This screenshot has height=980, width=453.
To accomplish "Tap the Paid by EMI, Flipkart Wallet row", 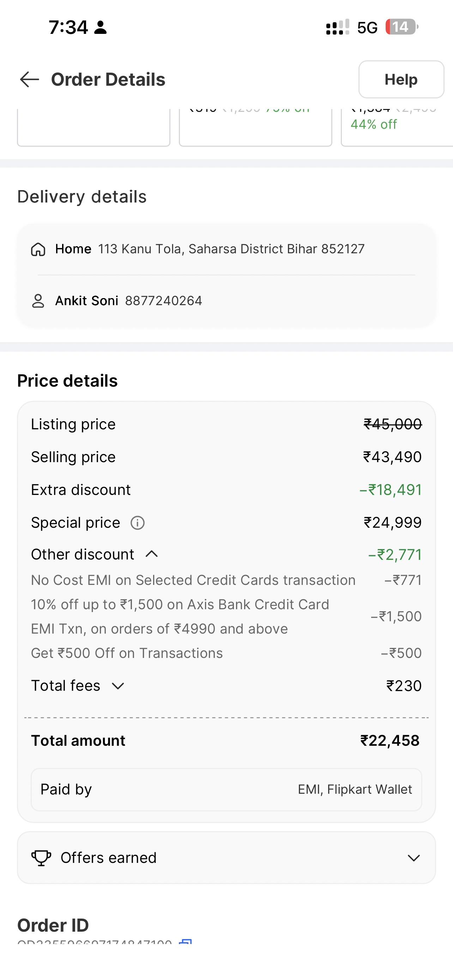I will 226,790.
